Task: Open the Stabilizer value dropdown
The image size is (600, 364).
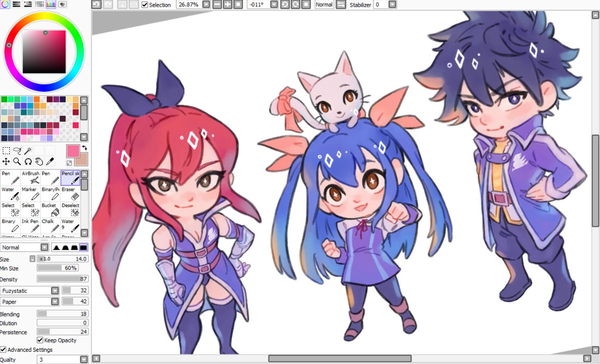Action: click(392, 4)
